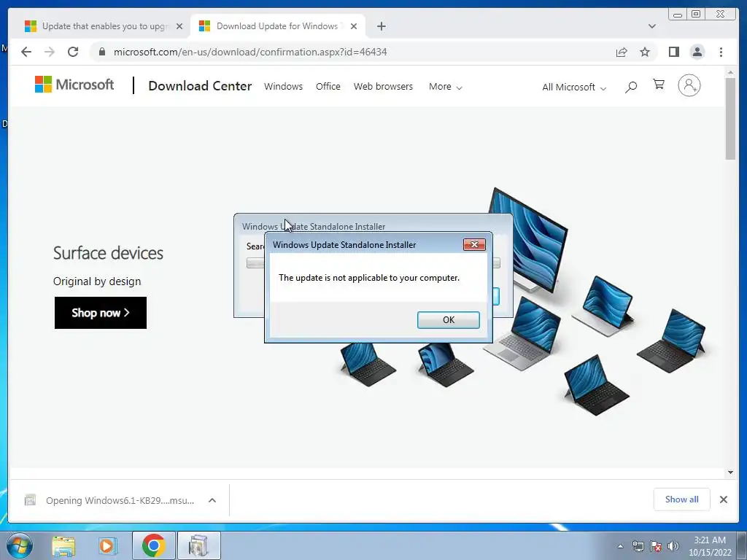Expand the tab search dropdown arrow

coord(652,26)
